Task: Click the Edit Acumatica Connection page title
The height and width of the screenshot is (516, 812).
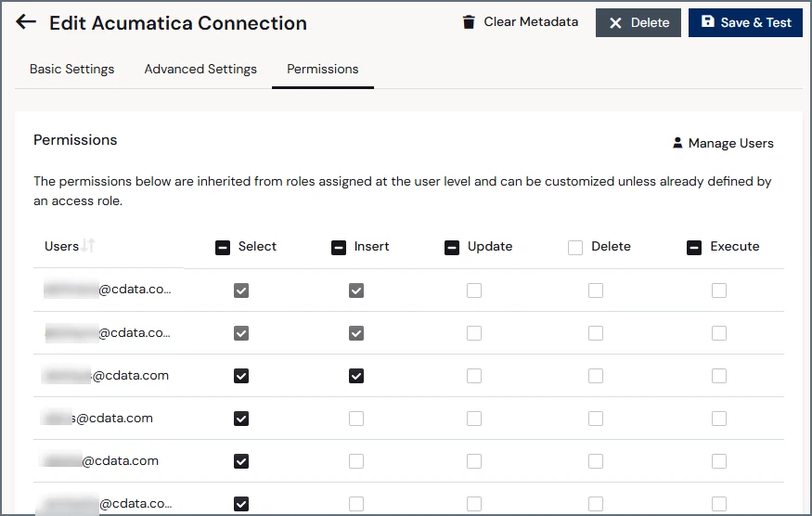Action: 178,23
